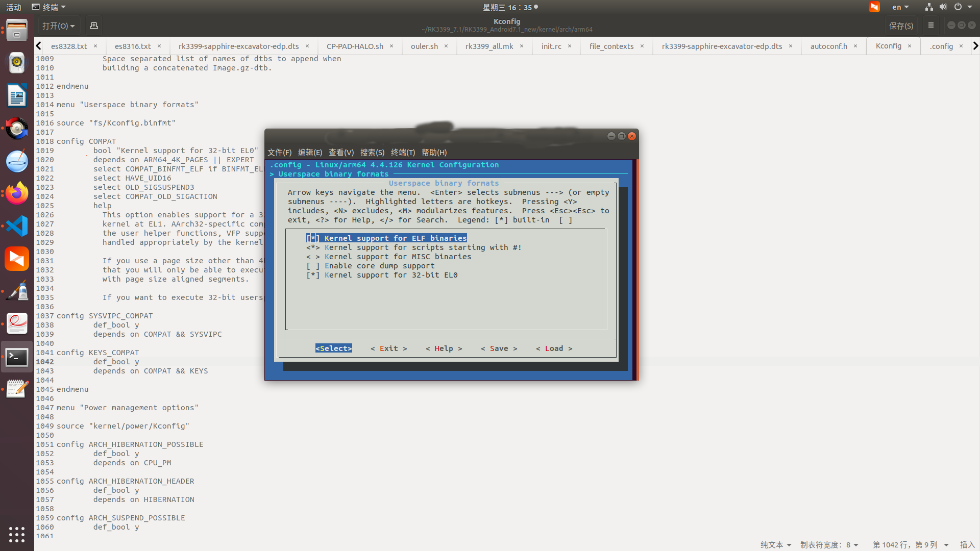Image resolution: width=980 pixels, height=551 pixels.
Task: Open the Show Applications grid icon
Action: click(x=17, y=535)
